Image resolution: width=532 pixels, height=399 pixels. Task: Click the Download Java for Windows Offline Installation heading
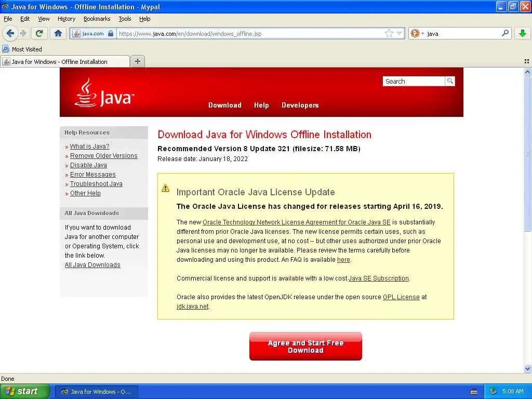[264, 135]
